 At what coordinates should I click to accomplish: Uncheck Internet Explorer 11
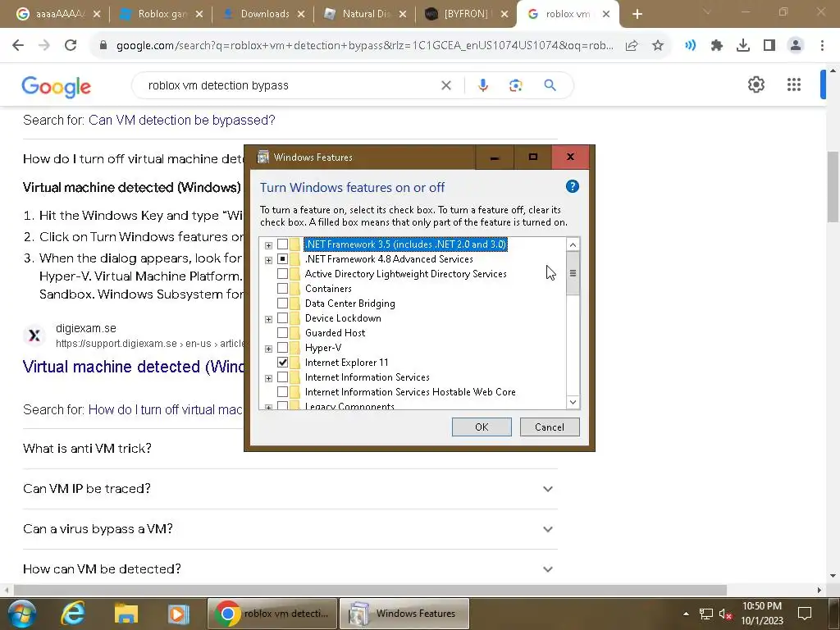(282, 362)
